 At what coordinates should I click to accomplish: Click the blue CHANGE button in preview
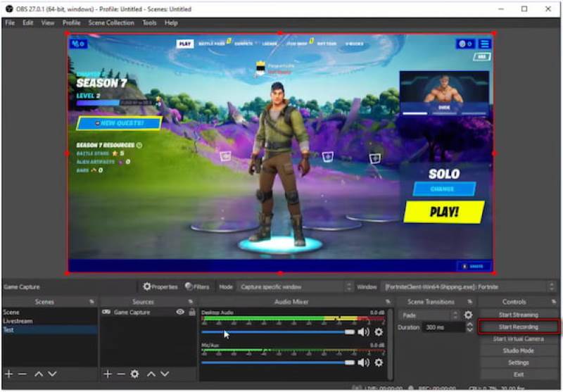(x=444, y=189)
